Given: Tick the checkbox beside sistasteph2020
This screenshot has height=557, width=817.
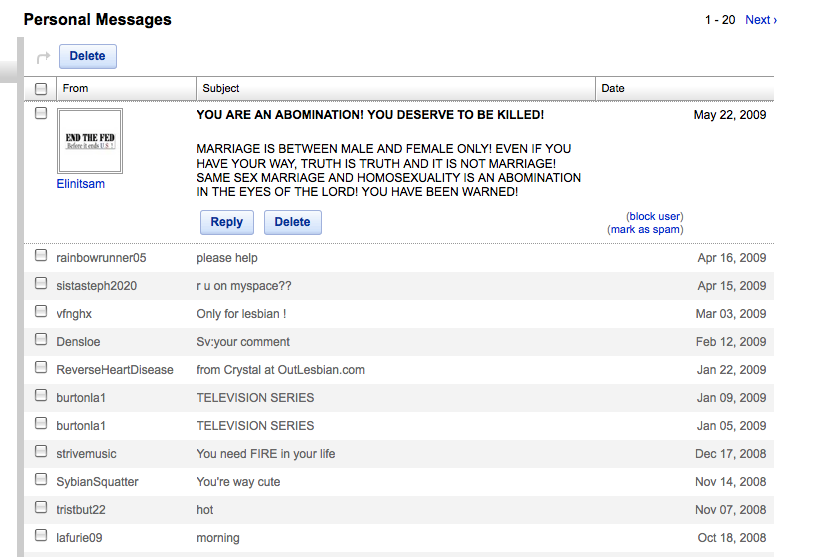Looking at the screenshot, I should [41, 284].
